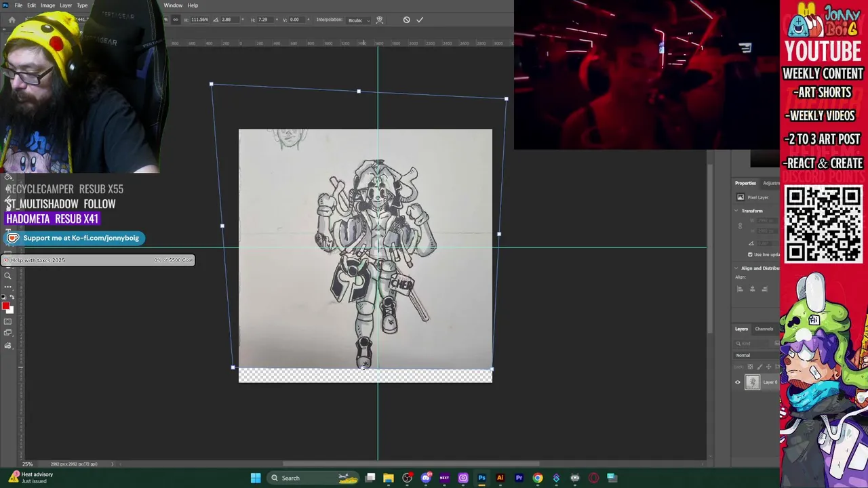Screen dimensions: 868x488
Task: Click the horizontal skew field showing 7.29
Action: (265, 20)
